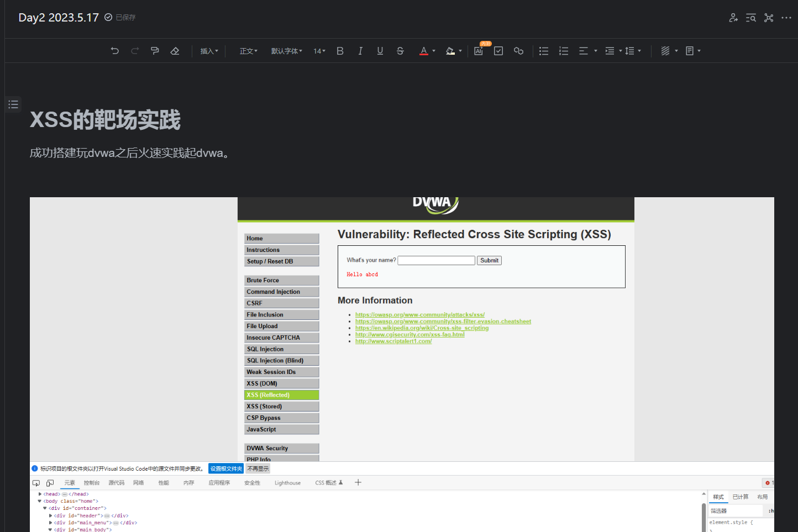The height and width of the screenshot is (532, 798).
Task: Select the format painter tool
Action: click(x=155, y=51)
